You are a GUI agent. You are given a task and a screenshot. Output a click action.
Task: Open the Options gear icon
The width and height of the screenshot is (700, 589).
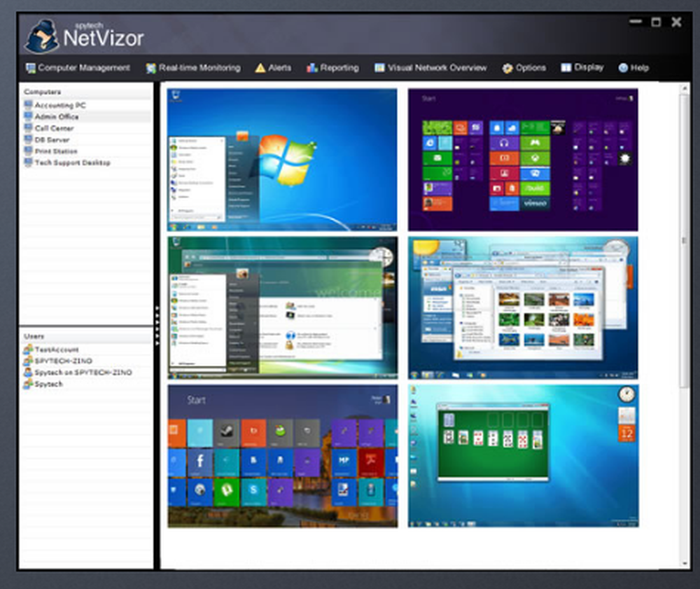(x=507, y=67)
